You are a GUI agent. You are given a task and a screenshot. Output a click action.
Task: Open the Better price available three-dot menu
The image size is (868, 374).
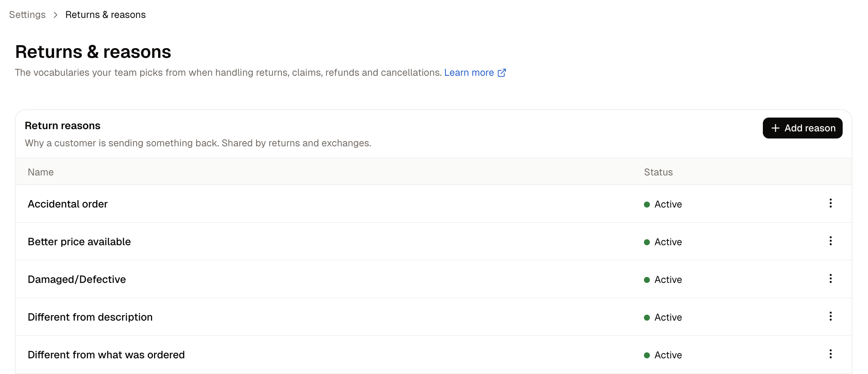(x=830, y=241)
